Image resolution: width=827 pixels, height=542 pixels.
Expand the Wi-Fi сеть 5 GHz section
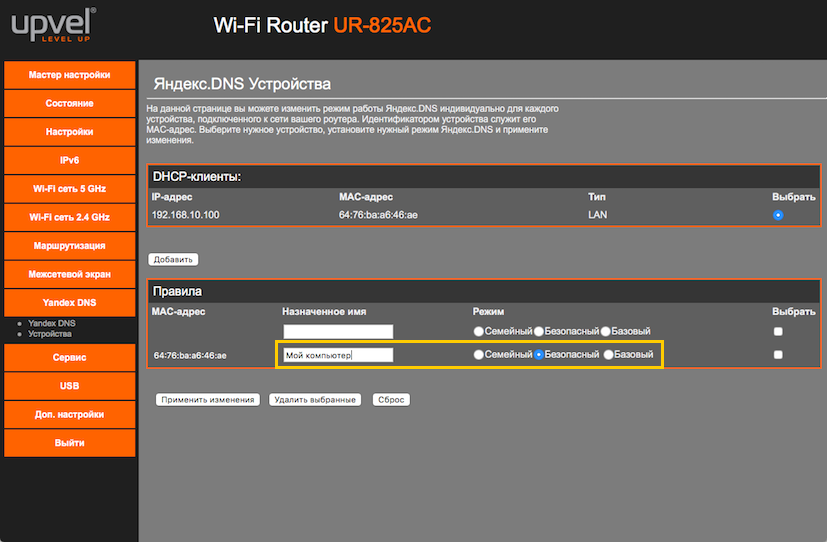pos(70,188)
